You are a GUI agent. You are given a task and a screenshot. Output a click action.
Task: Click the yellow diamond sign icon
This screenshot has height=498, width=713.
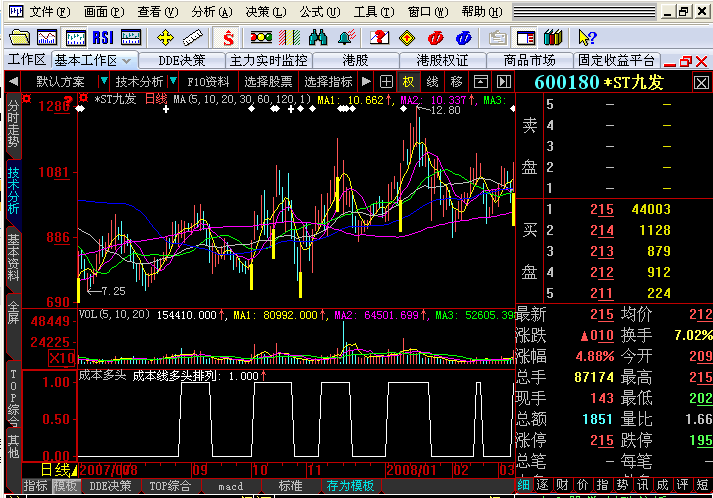click(407, 38)
